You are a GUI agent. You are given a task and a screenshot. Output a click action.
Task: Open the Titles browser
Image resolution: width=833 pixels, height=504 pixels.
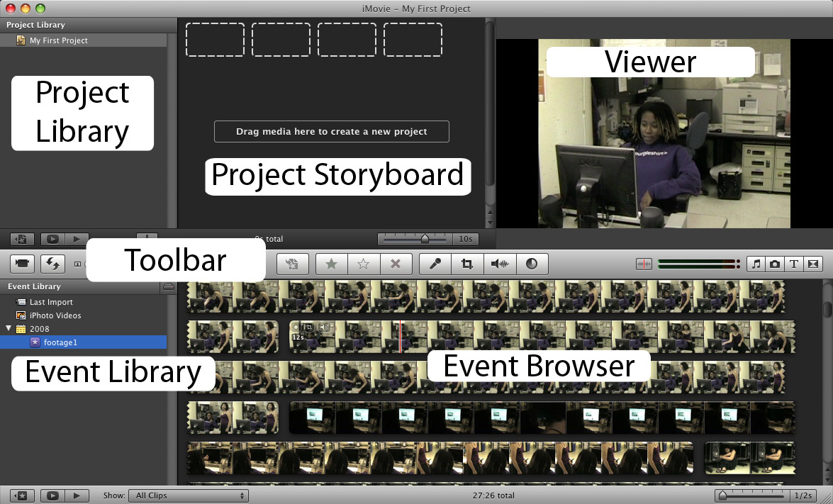pyautogui.click(x=794, y=264)
